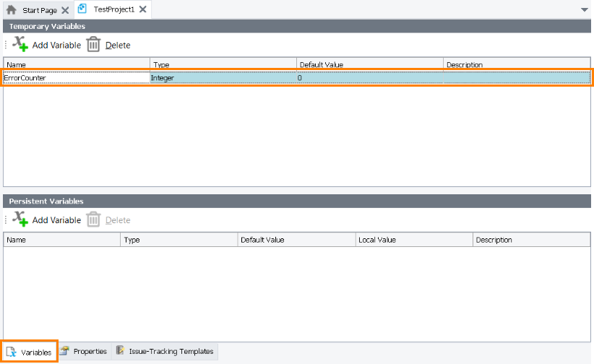Close the Start Page tab
Viewport: 594px width, 364px height.
click(65, 10)
